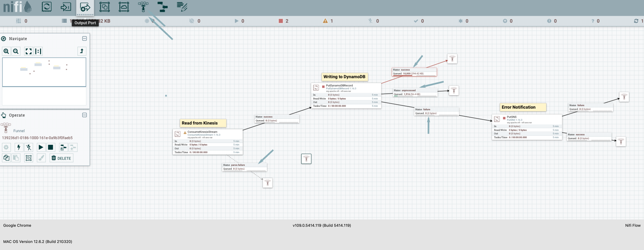The image size is (644, 250).
Task: Click the stopped components count 2
Action: (283, 21)
